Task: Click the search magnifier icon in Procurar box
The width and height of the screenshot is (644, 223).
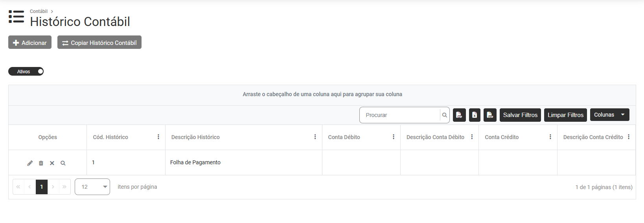Action: (444, 115)
